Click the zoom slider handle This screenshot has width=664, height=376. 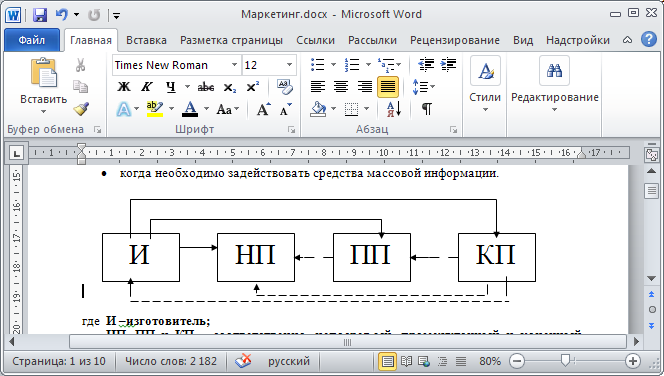pos(565,360)
